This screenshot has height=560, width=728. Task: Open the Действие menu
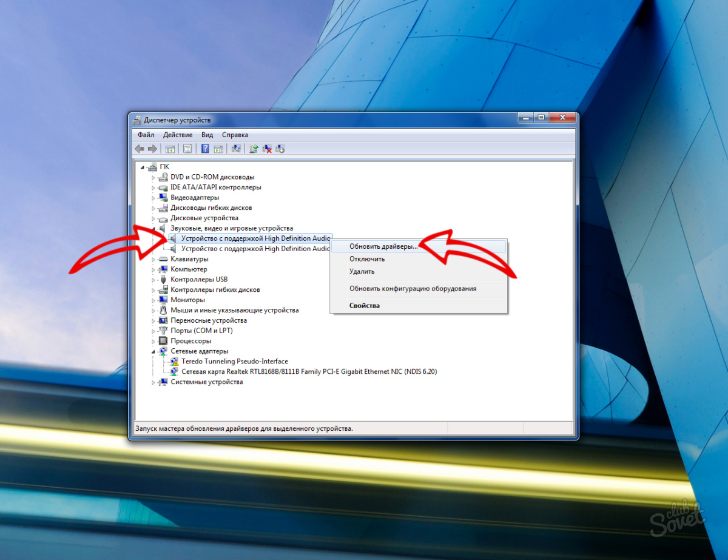[x=178, y=135]
